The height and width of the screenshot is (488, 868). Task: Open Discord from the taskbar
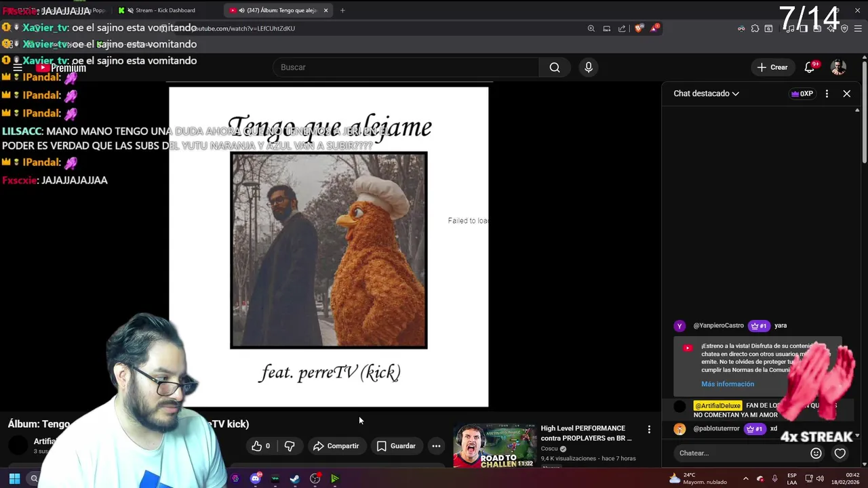point(256,479)
